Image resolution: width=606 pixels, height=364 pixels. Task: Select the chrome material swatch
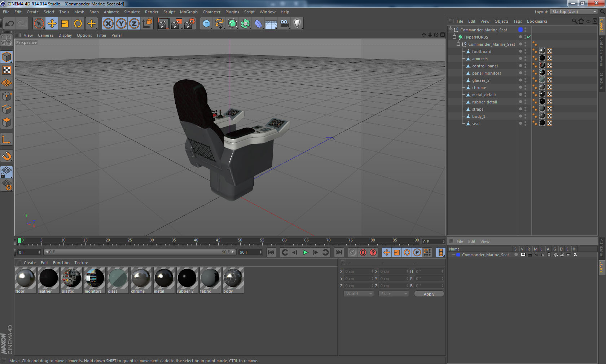coord(141,280)
